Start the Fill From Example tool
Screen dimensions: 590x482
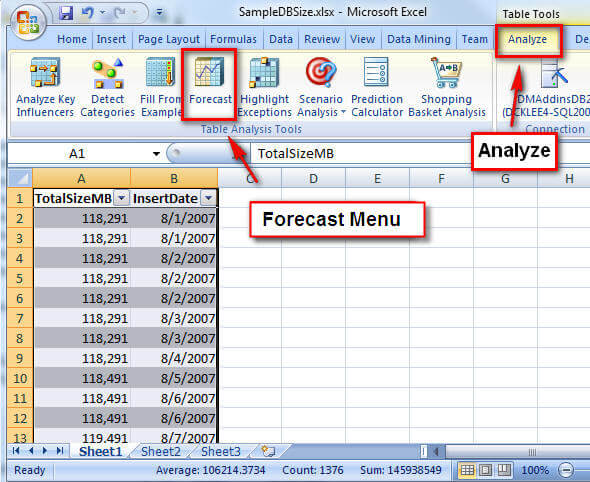click(x=161, y=87)
